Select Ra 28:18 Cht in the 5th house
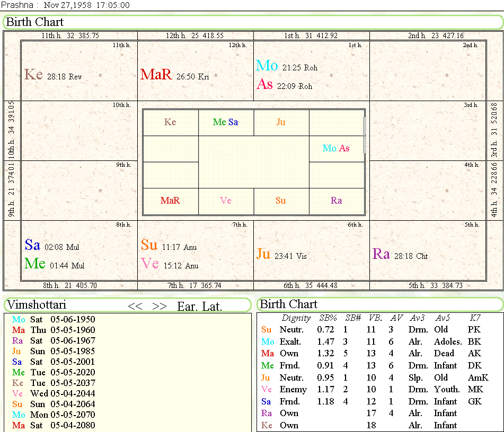This screenshot has height=432, width=504. coord(400,254)
